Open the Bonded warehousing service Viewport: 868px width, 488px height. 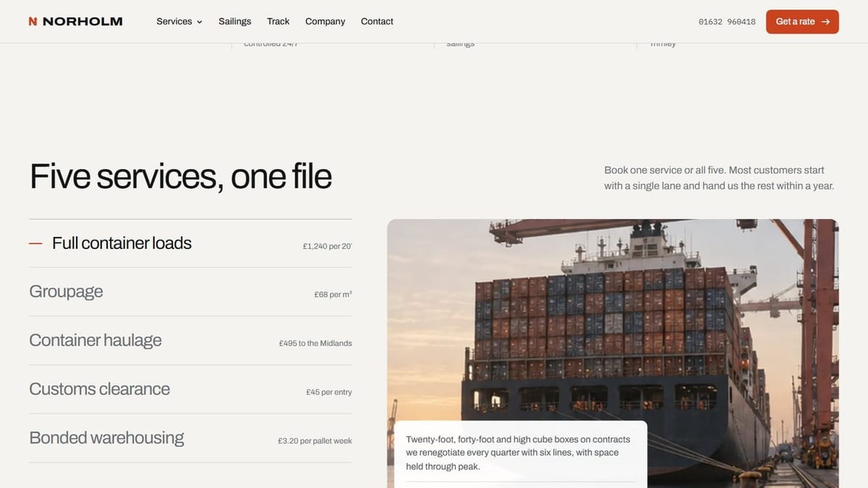tap(190, 438)
